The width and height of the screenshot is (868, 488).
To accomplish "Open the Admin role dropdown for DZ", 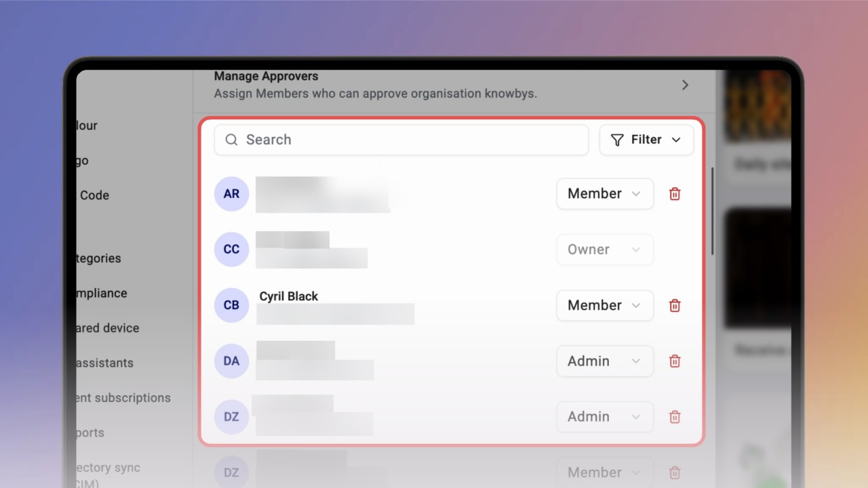I will click(605, 417).
